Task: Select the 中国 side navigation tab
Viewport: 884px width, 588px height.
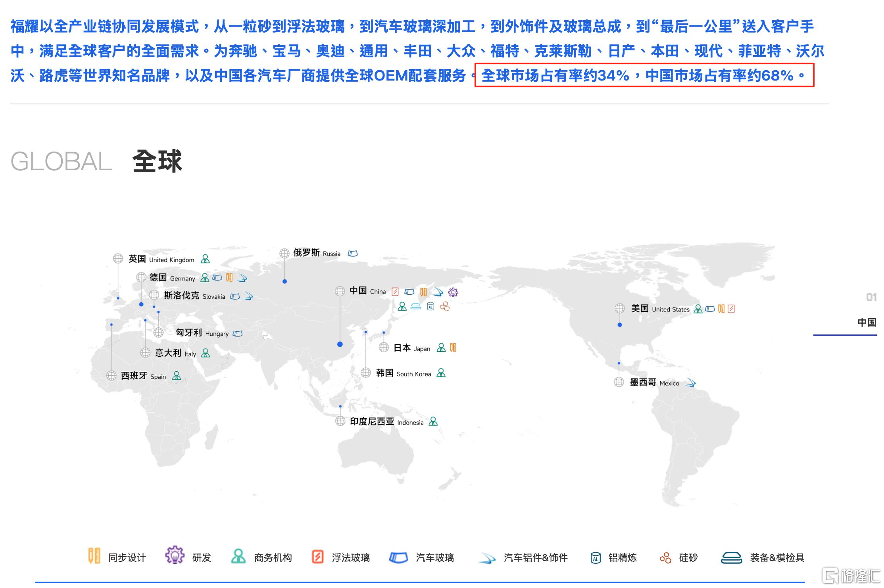Action: point(867,322)
